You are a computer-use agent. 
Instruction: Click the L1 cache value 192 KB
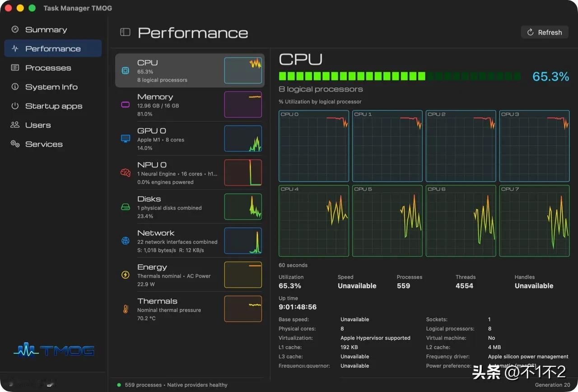click(x=349, y=347)
